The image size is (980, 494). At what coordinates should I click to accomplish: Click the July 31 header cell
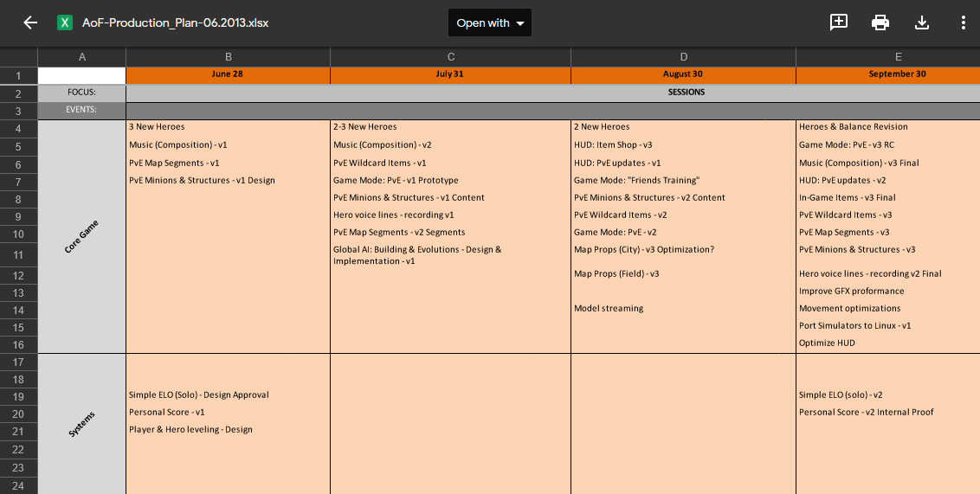tap(450, 74)
